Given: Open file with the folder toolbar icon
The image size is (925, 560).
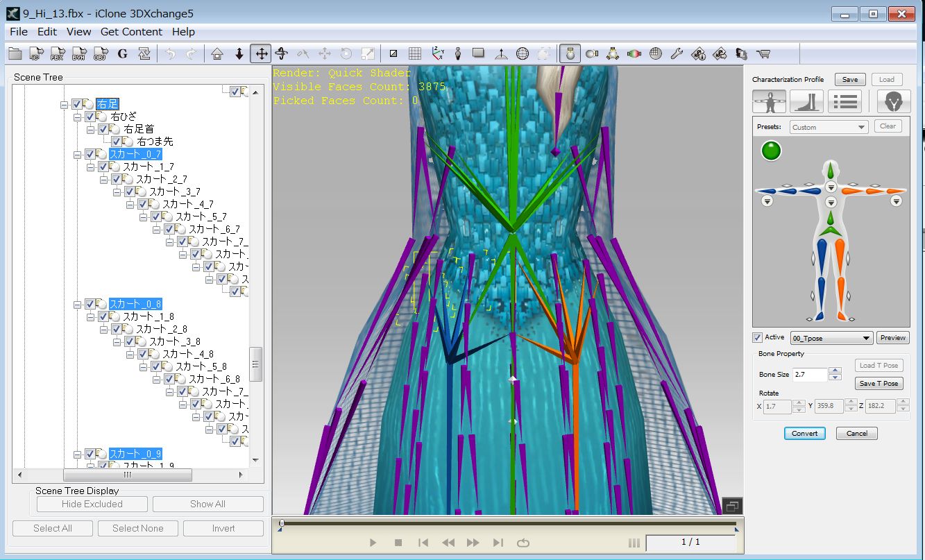Looking at the screenshot, I should [x=15, y=53].
